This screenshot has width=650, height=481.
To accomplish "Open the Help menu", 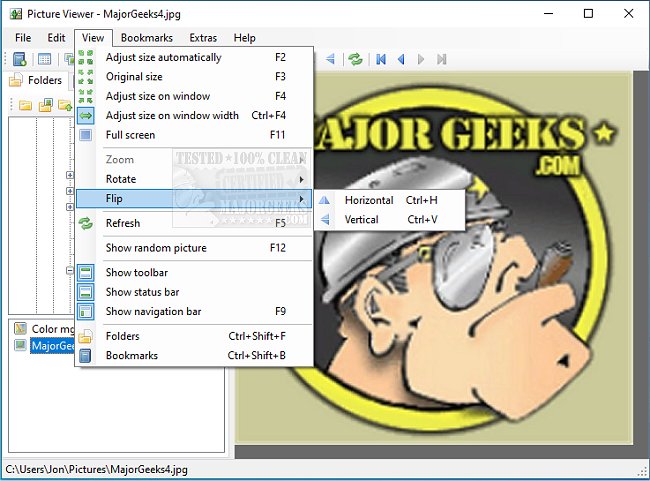I will (245, 38).
